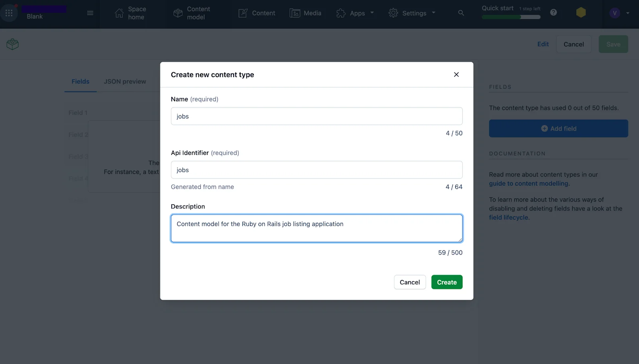Click the DOCUMENTATION sidebar heading
639x364 pixels.
coord(517,154)
